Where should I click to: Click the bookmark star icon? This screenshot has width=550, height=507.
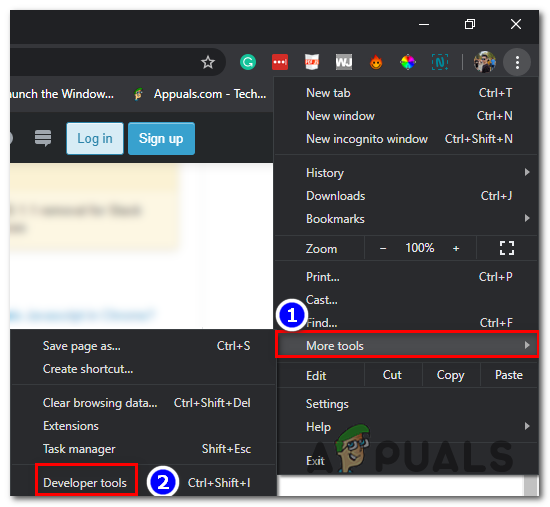click(x=208, y=62)
